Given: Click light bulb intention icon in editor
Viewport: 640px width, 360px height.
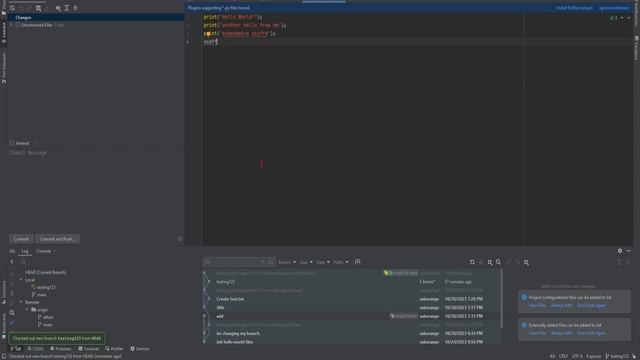Looking at the screenshot, I should [208, 34].
